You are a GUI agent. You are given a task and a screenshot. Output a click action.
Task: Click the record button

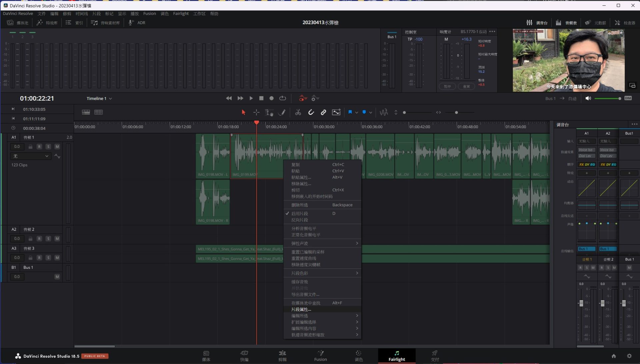coord(271,98)
